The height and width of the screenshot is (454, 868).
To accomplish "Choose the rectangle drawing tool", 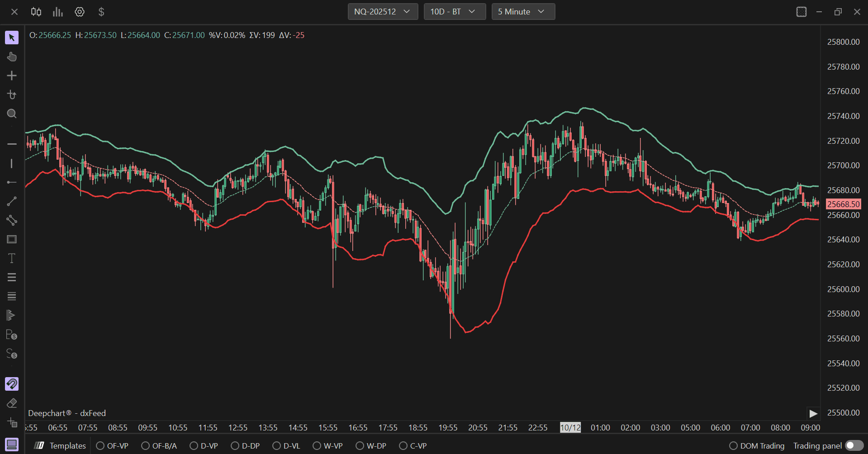I will [12, 239].
